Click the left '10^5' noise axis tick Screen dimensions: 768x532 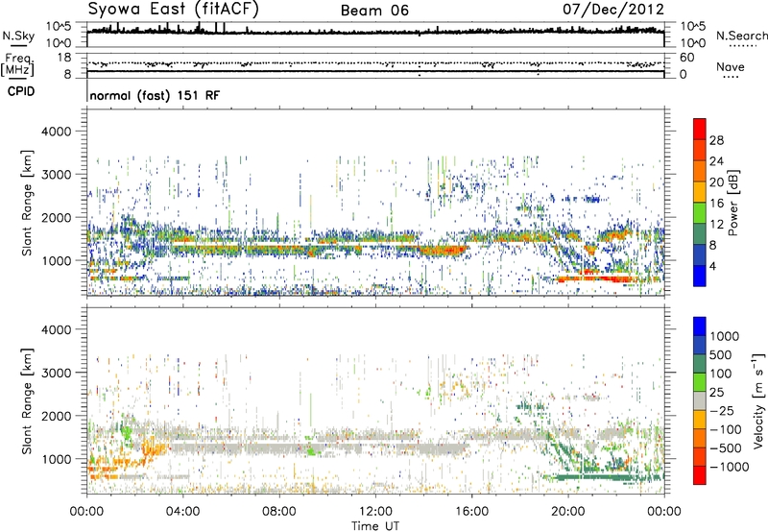click(59, 27)
